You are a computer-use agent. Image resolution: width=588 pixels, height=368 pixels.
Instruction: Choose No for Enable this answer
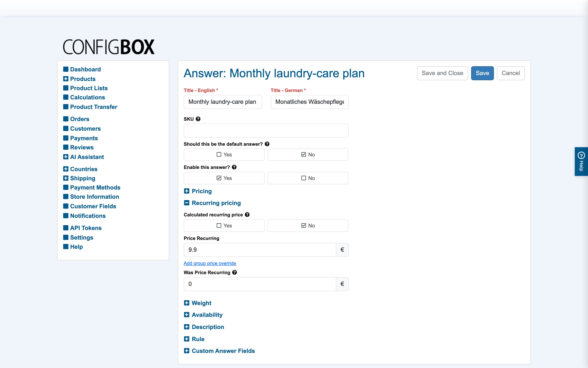(308, 178)
